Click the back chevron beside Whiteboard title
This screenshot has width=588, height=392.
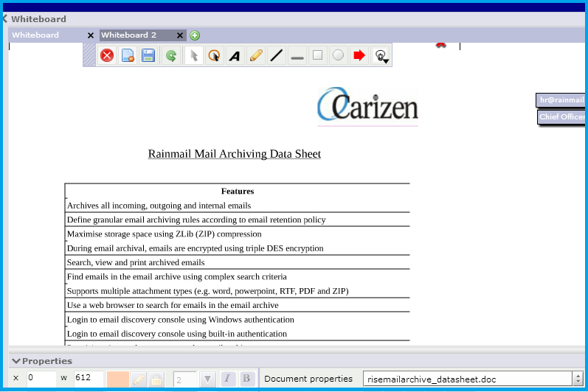(x=5, y=18)
